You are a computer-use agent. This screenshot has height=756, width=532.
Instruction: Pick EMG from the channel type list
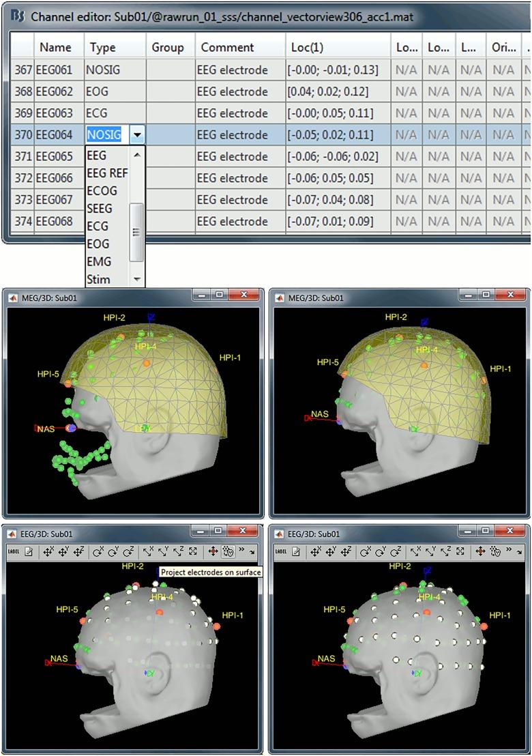(x=99, y=261)
